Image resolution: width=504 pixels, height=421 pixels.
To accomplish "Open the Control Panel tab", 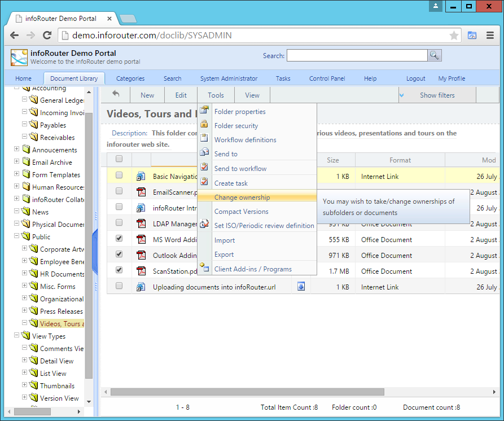I will [327, 78].
